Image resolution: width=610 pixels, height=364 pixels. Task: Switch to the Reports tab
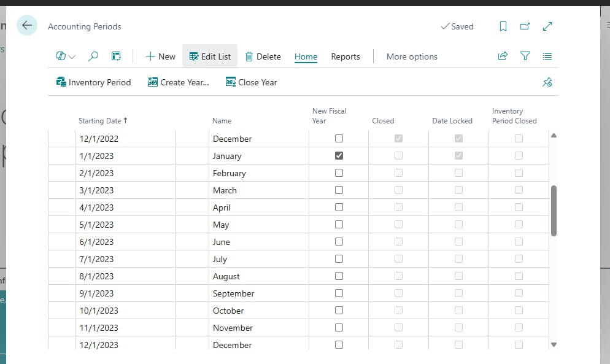[x=345, y=56]
